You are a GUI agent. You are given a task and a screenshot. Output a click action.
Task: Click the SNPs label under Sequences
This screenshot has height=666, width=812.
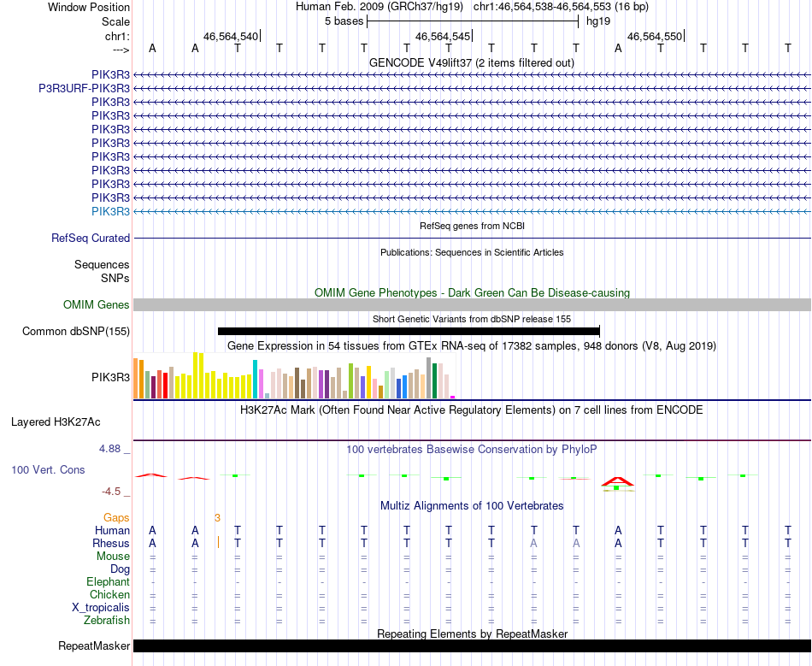(115, 278)
